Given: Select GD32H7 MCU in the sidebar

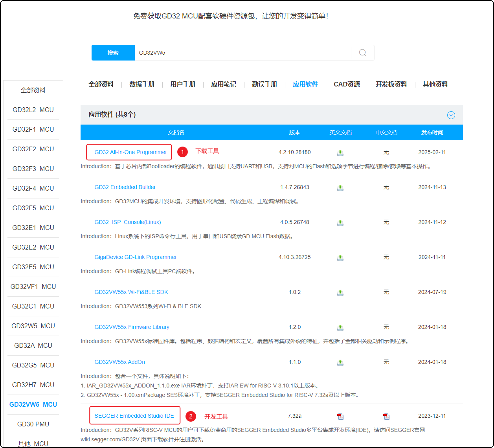Looking at the screenshot, I should [33, 385].
